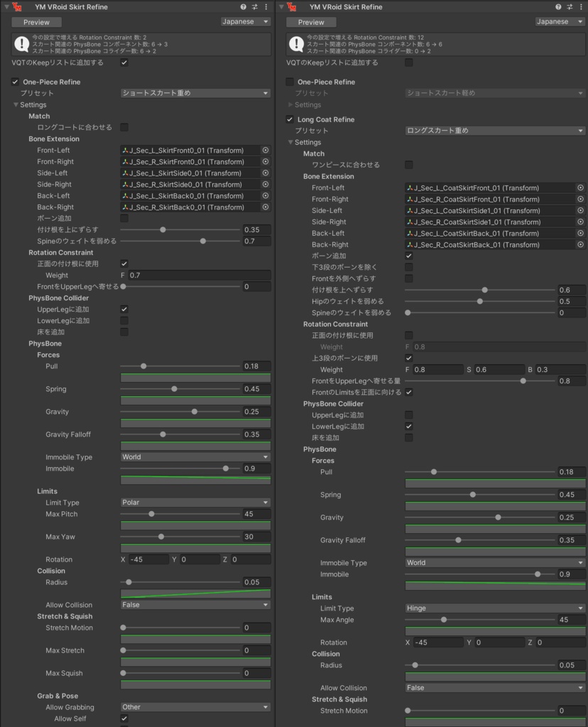Open help icon in right component header

point(558,7)
